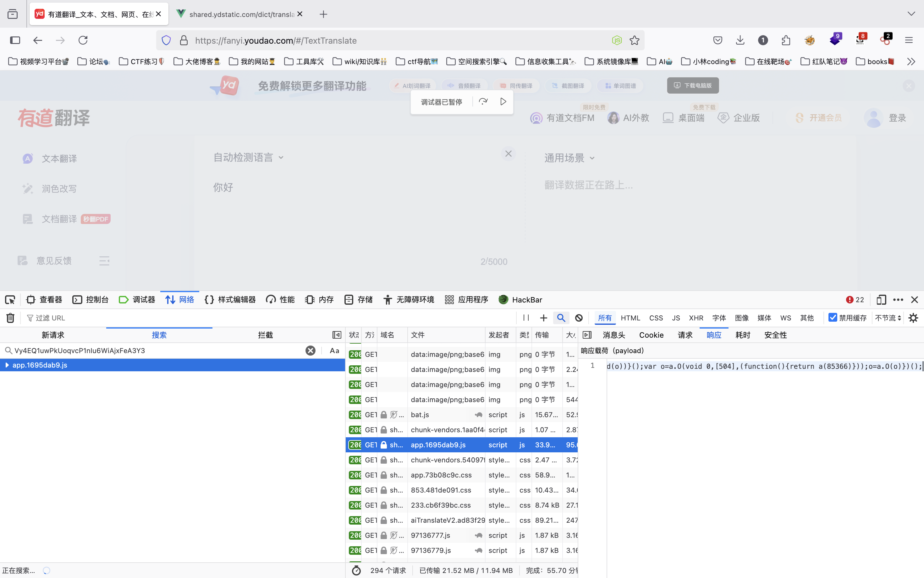
Task: Click the step over icon
Action: tap(483, 102)
